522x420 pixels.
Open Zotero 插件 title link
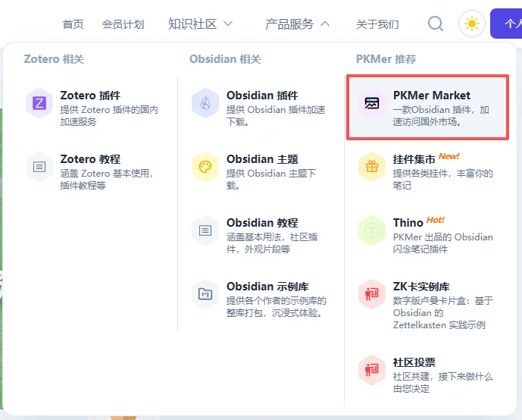point(90,96)
